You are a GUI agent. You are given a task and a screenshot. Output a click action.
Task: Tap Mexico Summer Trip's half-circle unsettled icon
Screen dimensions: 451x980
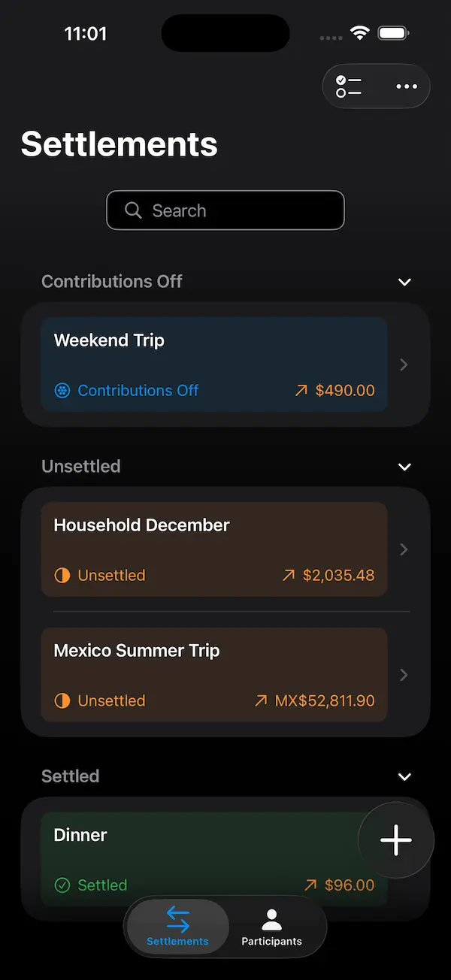coord(62,701)
